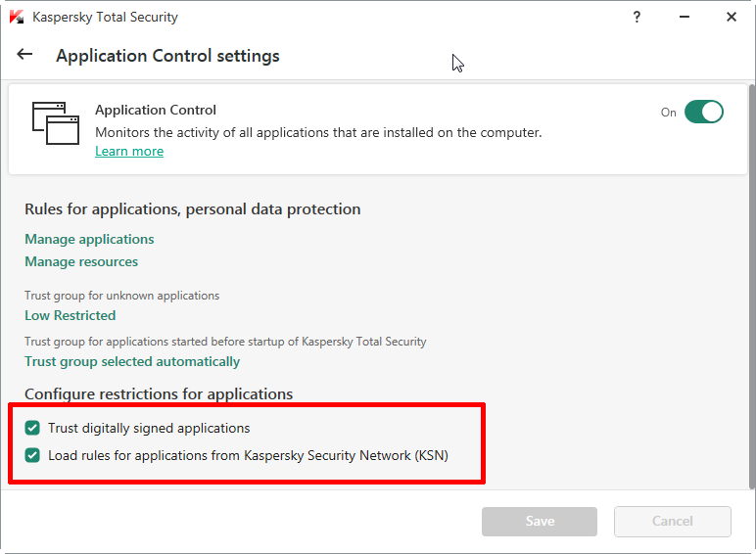The height and width of the screenshot is (554, 756).
Task: Change Trust group selected automatically option
Action: (x=132, y=361)
